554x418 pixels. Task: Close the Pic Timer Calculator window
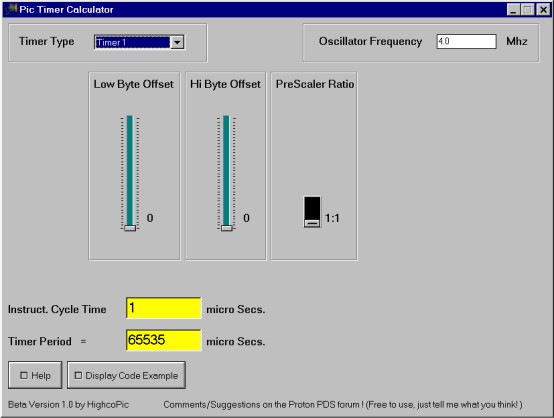[543, 10]
